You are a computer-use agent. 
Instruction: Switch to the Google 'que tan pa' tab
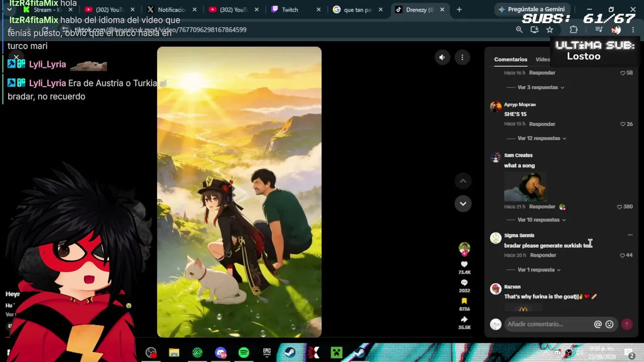pos(357,10)
